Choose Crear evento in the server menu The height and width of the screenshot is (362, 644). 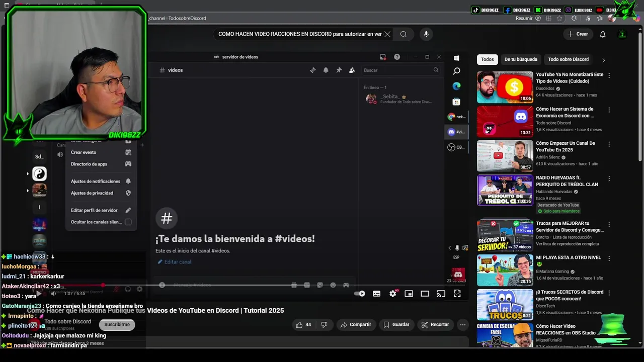point(101,152)
